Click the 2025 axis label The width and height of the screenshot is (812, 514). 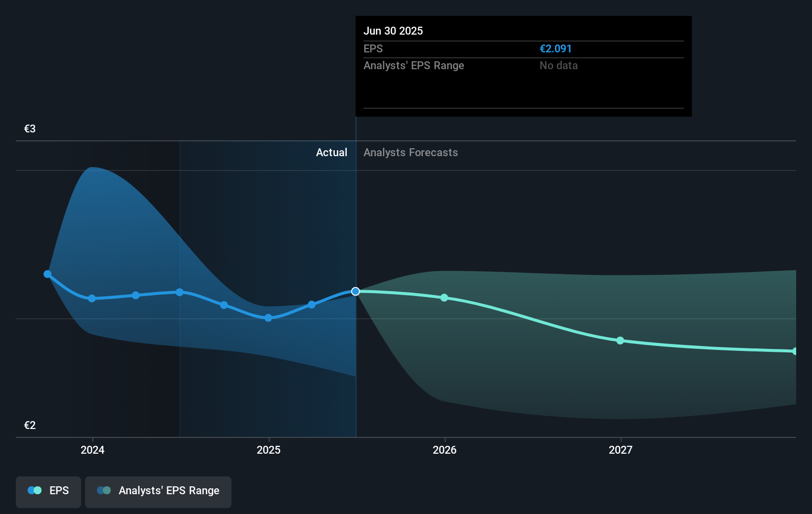(268, 450)
